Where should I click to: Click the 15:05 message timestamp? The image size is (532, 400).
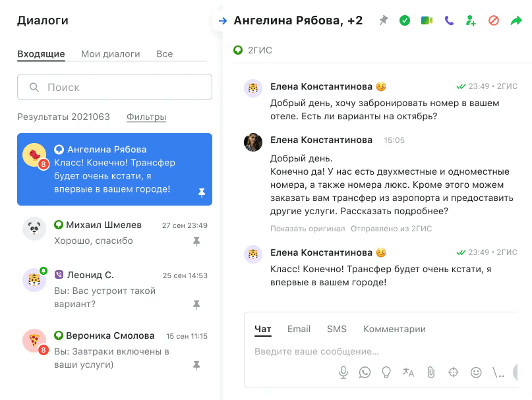pyautogui.click(x=394, y=140)
